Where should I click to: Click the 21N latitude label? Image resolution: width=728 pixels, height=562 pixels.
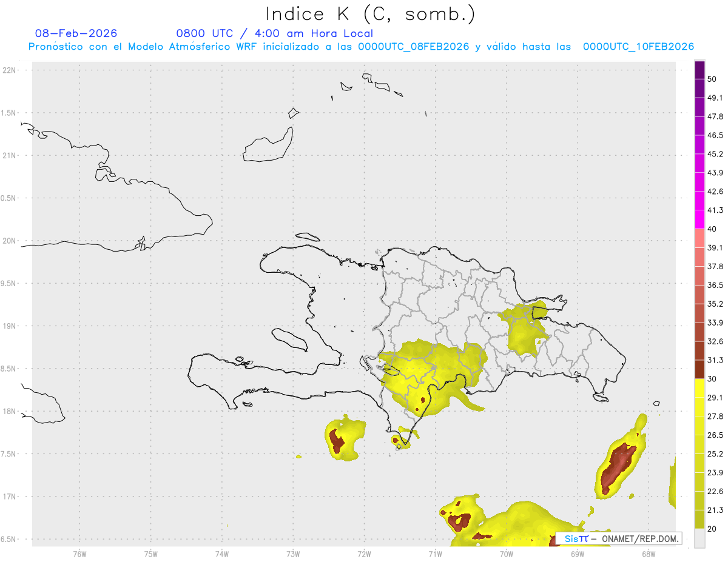point(9,155)
